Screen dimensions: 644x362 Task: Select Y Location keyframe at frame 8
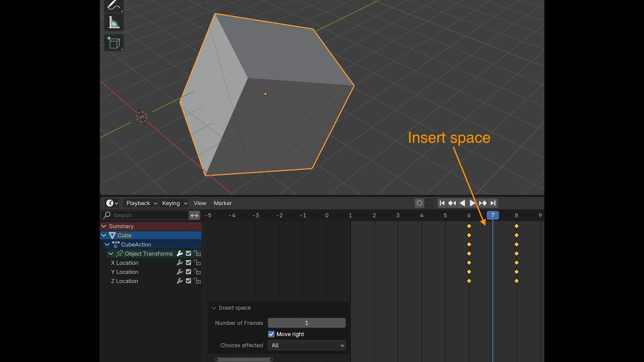516,272
